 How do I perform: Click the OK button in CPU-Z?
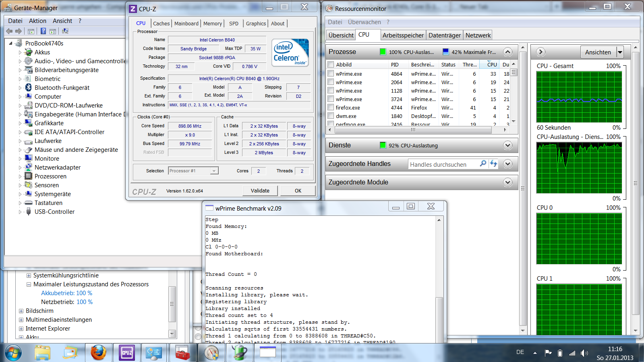pyautogui.click(x=298, y=191)
